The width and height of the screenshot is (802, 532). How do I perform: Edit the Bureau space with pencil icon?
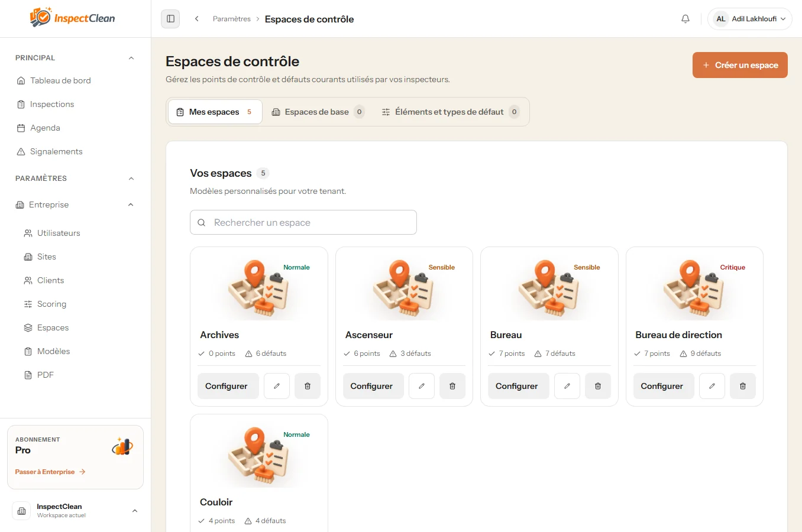point(567,386)
